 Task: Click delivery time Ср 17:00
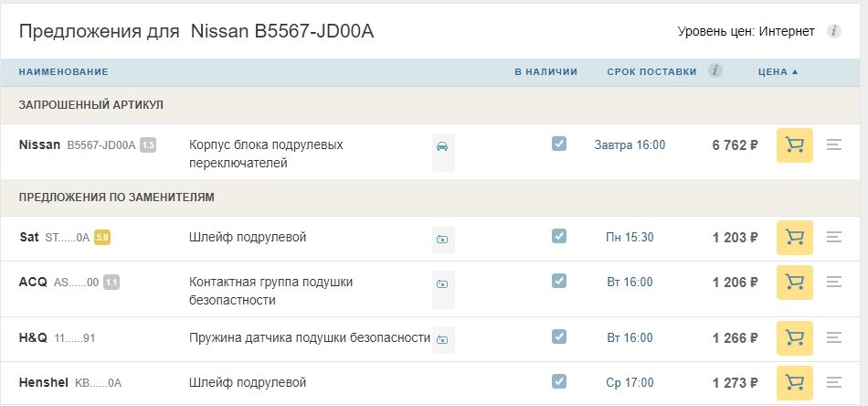tap(630, 383)
